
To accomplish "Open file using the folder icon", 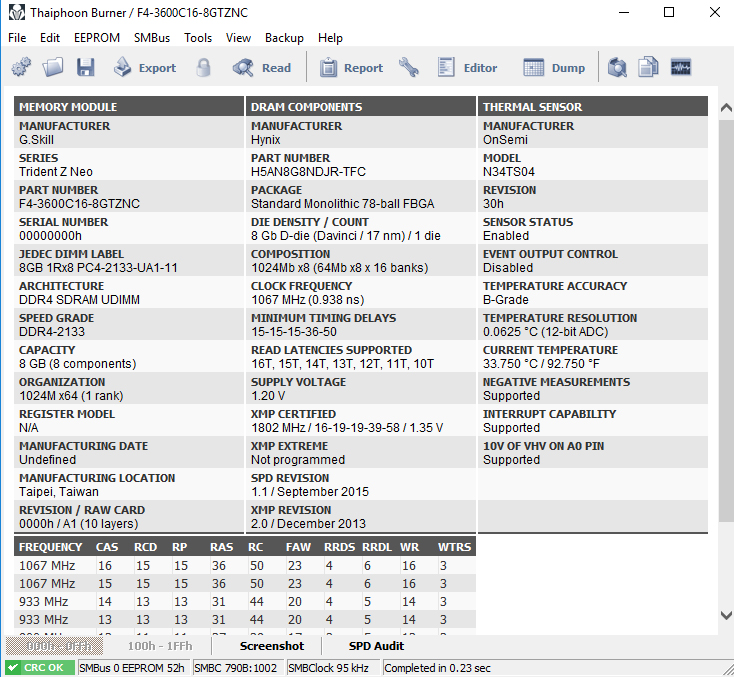I will (53, 67).
